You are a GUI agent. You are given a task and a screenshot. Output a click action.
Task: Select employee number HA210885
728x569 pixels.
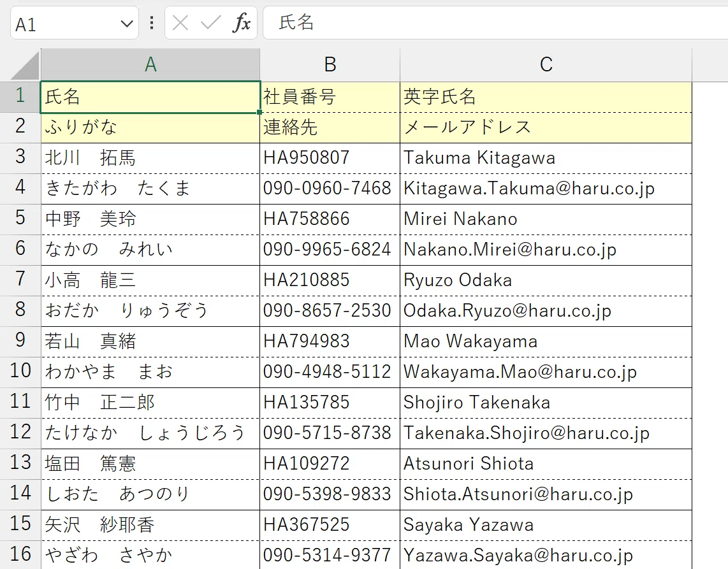click(x=330, y=281)
